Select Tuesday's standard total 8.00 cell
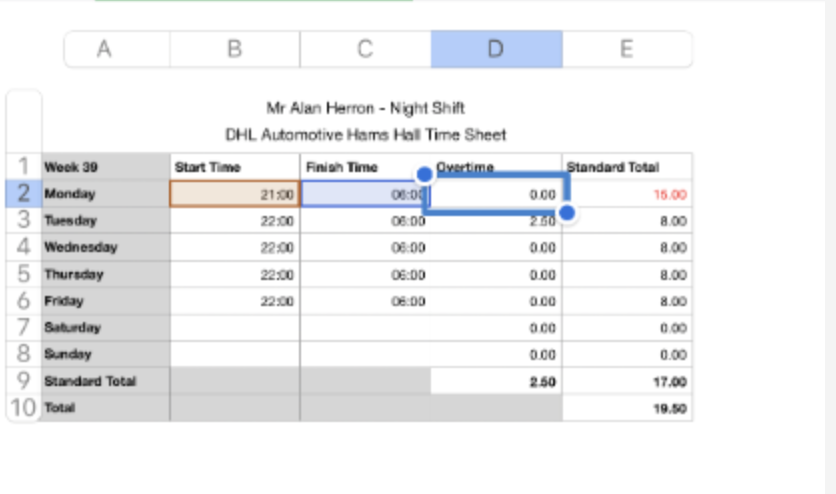836x494 pixels. coord(627,221)
